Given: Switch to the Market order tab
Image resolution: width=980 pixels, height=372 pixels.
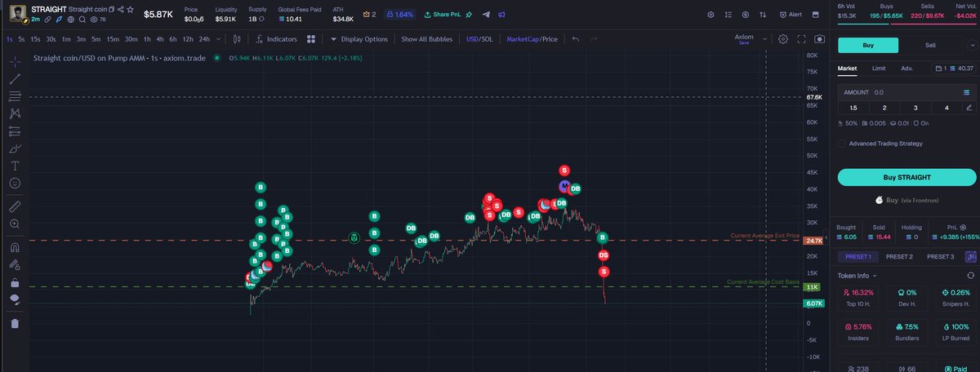Looking at the screenshot, I should (847, 69).
